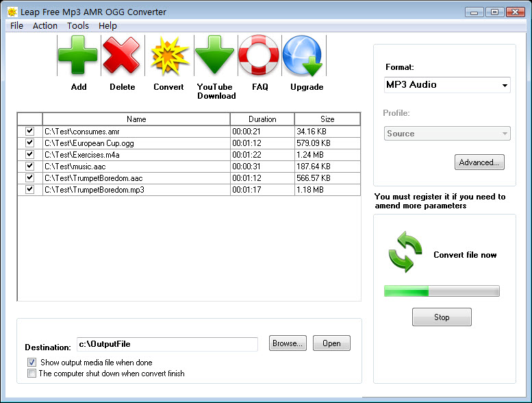Viewport: 532px width, 403px height.
Task: Open the Action menu
Action: (45, 26)
